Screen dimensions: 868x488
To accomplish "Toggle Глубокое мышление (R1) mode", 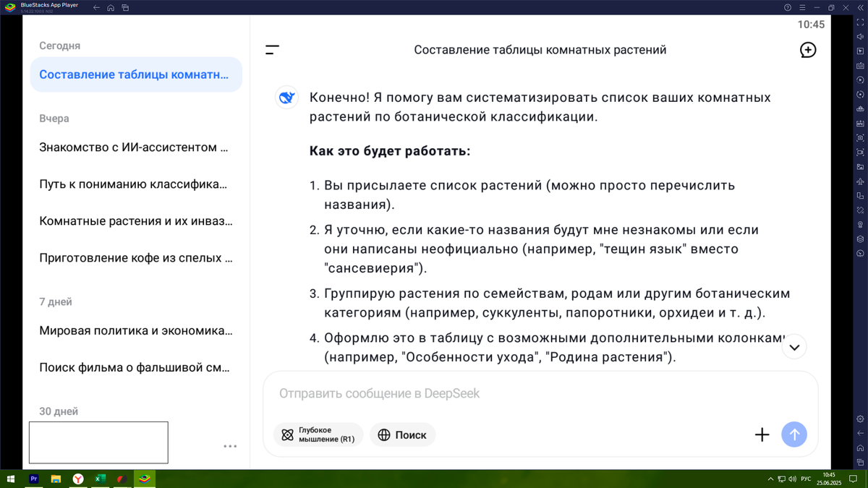I will [318, 435].
